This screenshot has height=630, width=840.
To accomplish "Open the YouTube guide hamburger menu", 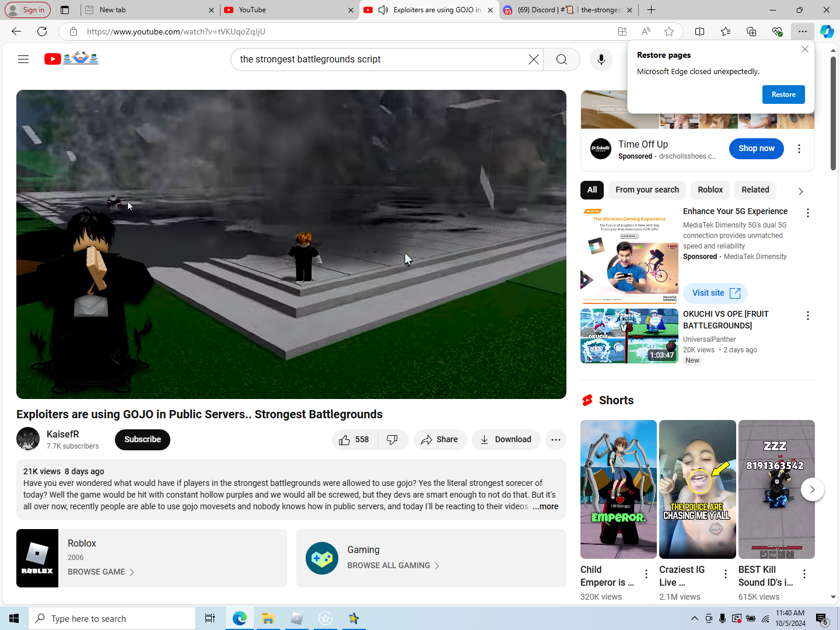I will (x=23, y=59).
